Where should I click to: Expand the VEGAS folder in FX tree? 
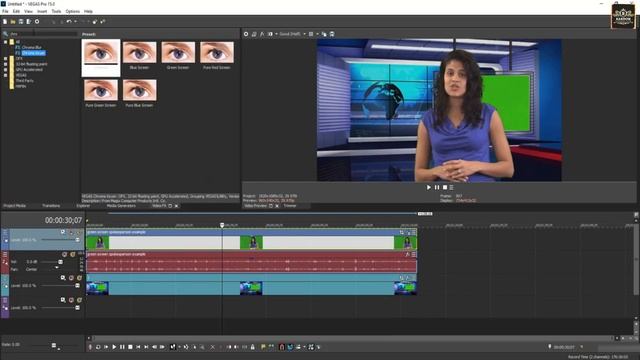point(5,75)
